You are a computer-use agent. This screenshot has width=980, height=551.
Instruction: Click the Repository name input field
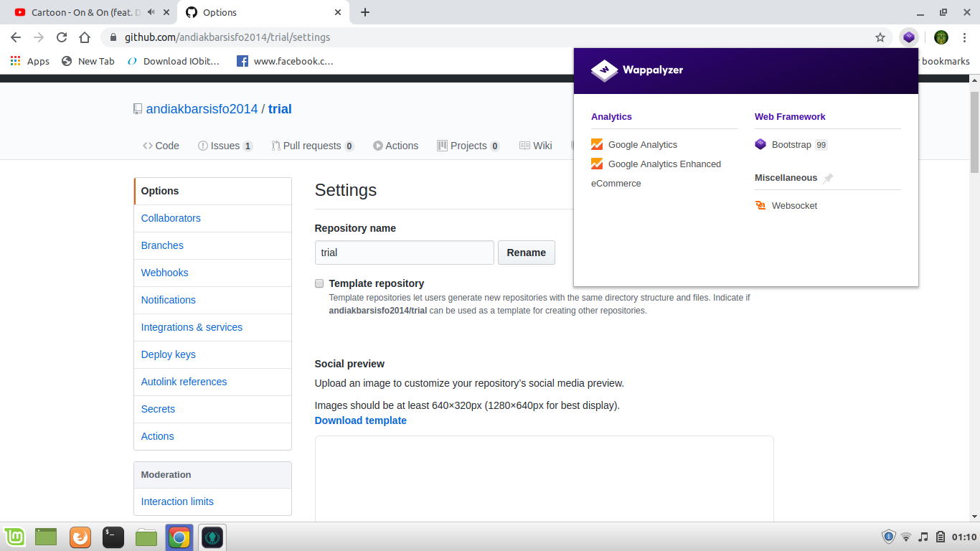pyautogui.click(x=405, y=253)
